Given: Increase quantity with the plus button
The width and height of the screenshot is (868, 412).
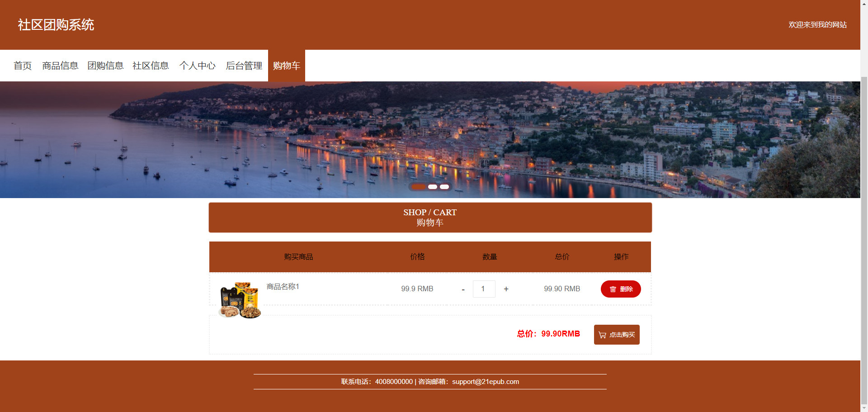Looking at the screenshot, I should 506,289.
